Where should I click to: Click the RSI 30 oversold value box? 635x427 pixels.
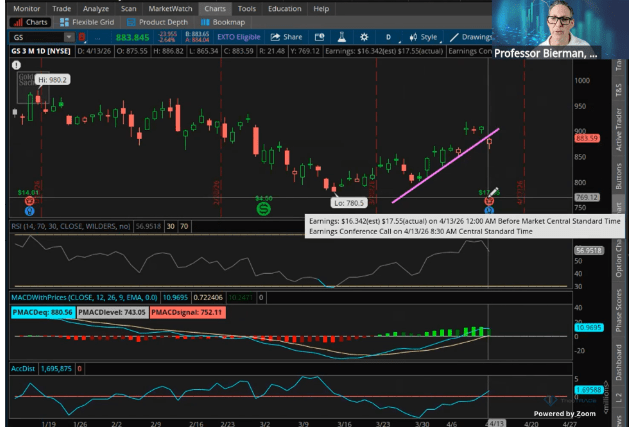point(170,226)
